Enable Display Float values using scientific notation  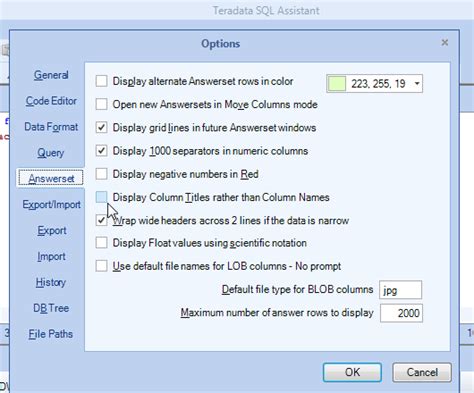pos(101,243)
